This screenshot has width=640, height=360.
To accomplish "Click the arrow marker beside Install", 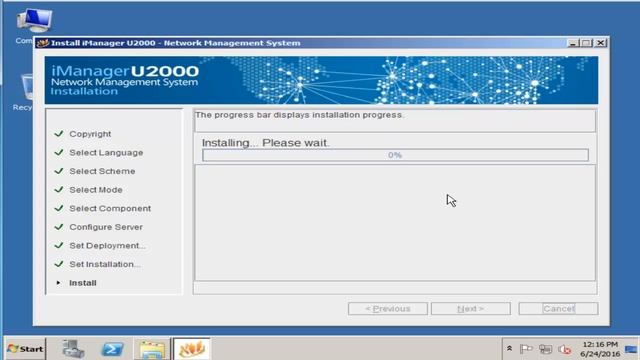I will tap(58, 282).
